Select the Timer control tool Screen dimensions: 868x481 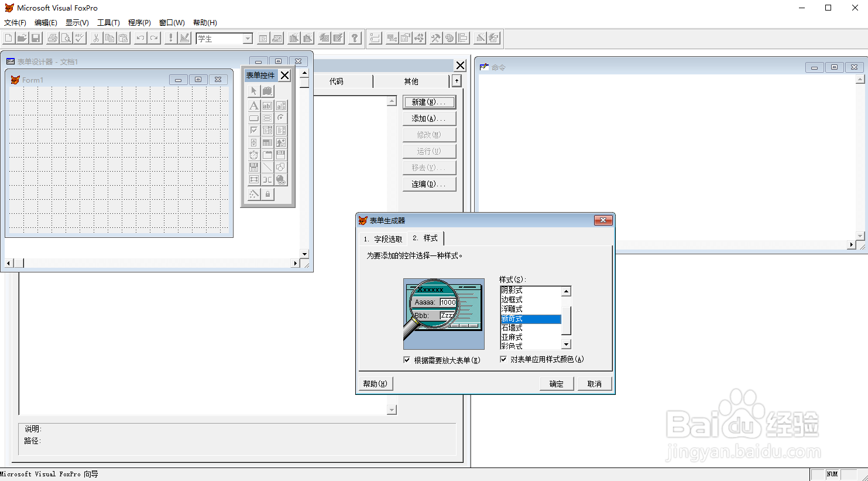point(253,155)
